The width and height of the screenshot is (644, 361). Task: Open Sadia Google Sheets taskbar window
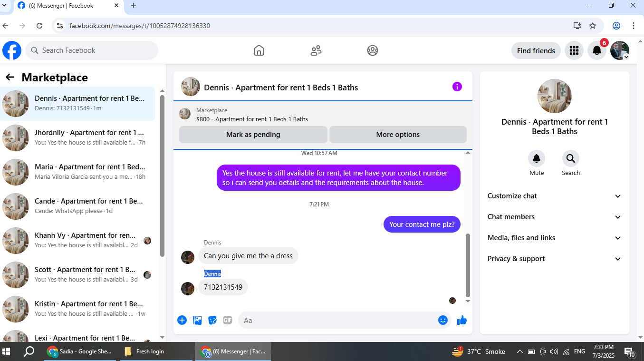80,351
